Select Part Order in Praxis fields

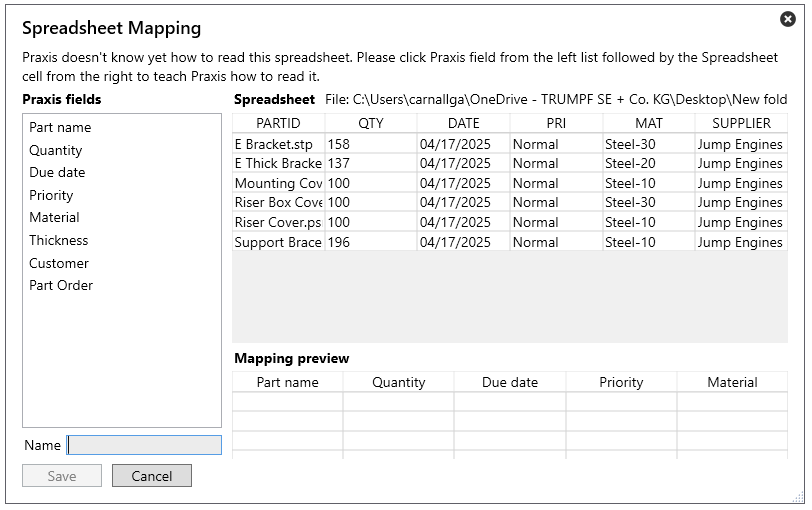pyautogui.click(x=61, y=285)
